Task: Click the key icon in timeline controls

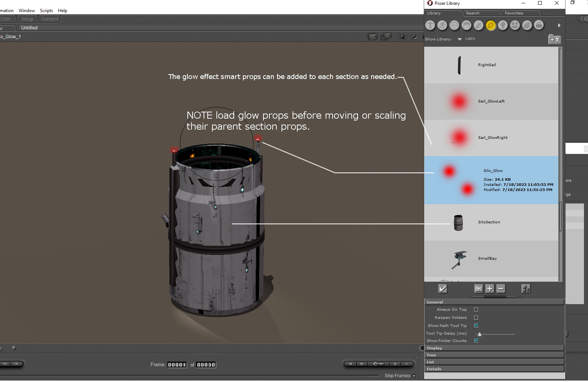Action: tap(378, 364)
